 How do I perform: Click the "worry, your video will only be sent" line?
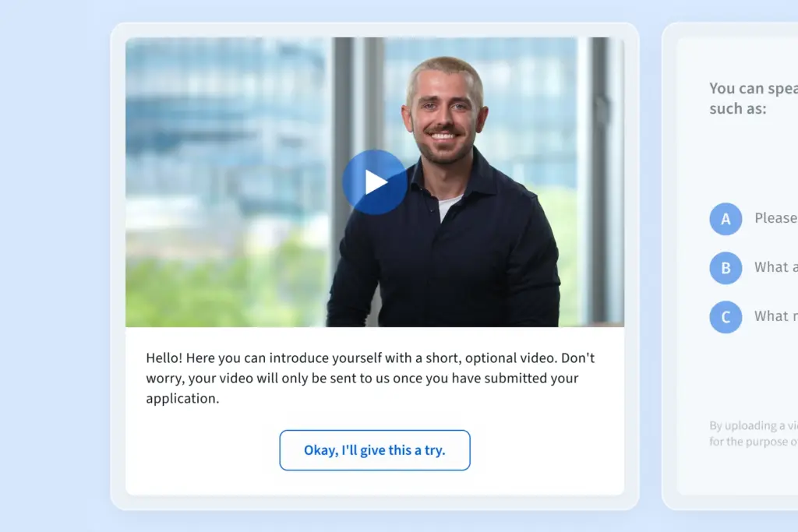coord(362,379)
